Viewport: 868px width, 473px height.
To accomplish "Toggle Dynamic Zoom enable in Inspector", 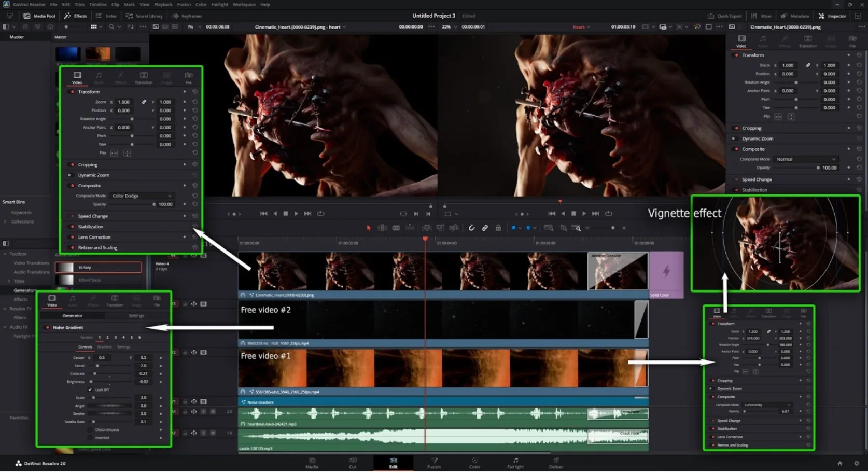I will 733,138.
